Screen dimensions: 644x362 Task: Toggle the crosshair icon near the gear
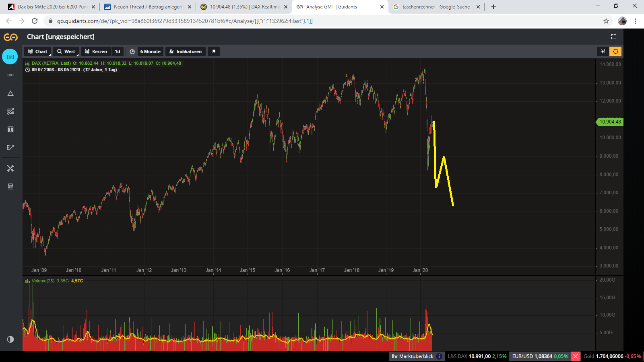click(602, 51)
